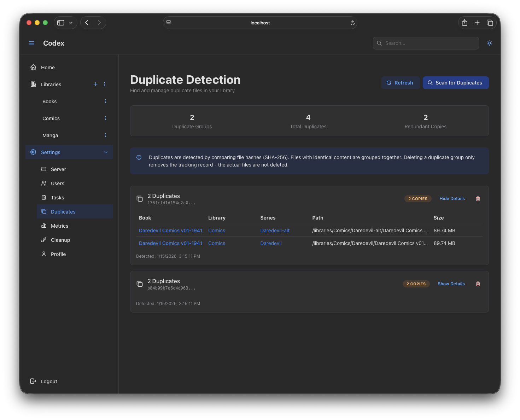Click the plus icon to add a library

coord(95,84)
